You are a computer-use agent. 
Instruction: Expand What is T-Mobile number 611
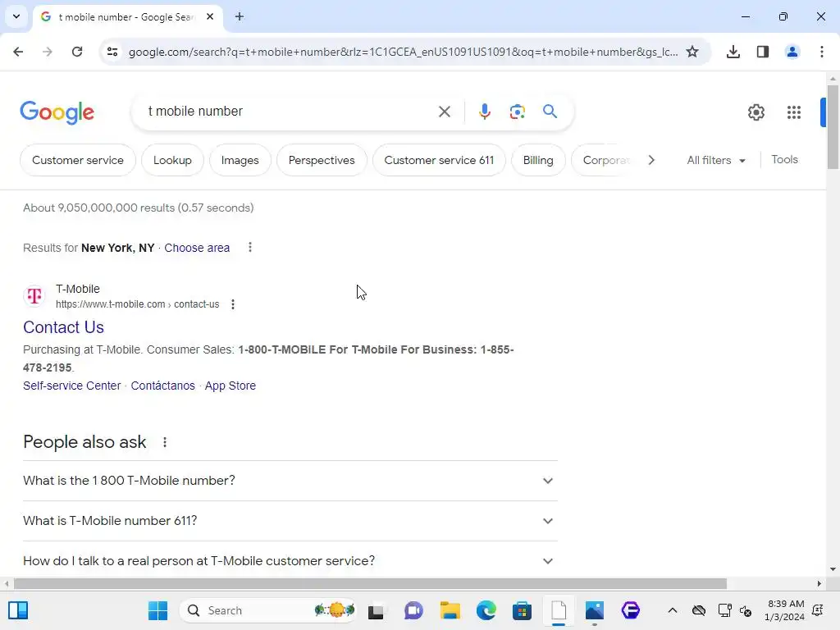290,521
